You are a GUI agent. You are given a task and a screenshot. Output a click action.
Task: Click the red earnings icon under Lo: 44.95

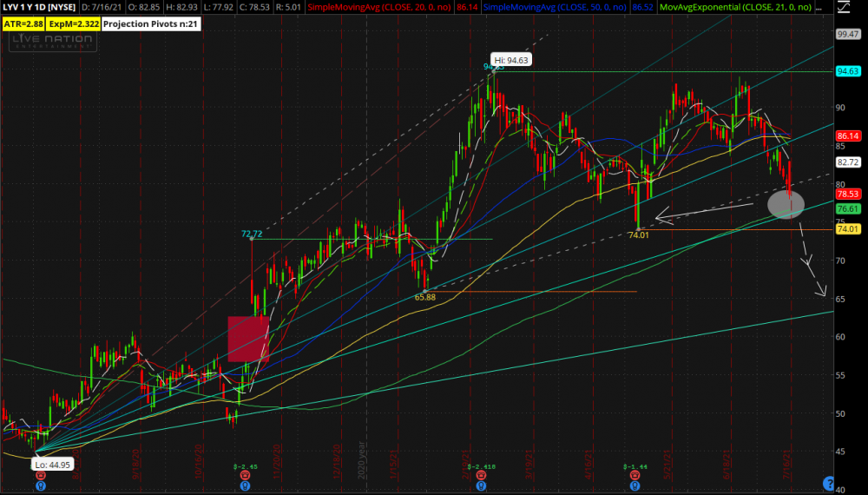(39, 477)
